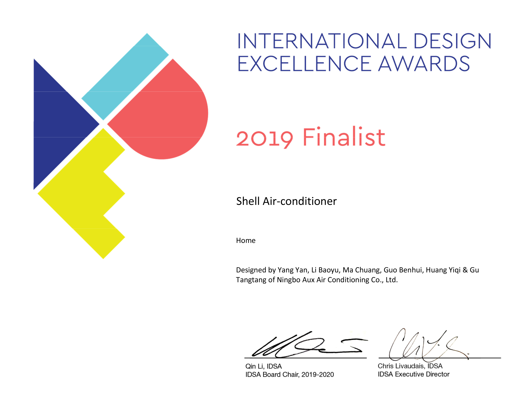Click the "Home" category text
The image size is (532, 411).
click(246, 241)
